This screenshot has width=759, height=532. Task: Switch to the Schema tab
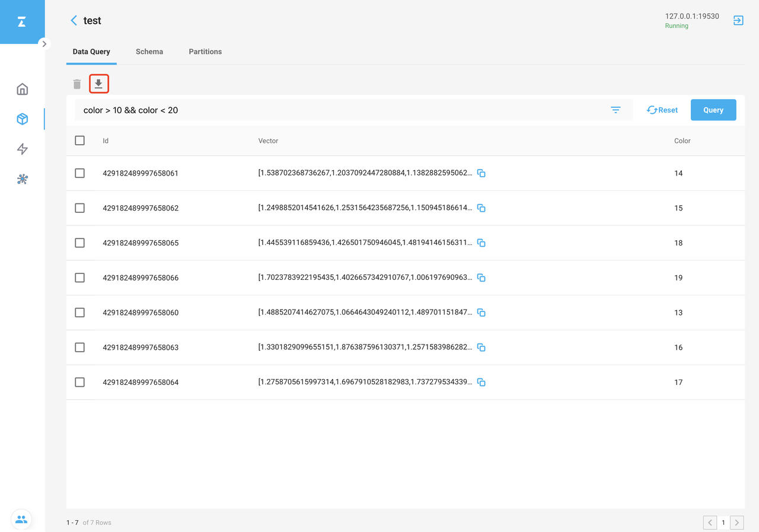(149, 52)
